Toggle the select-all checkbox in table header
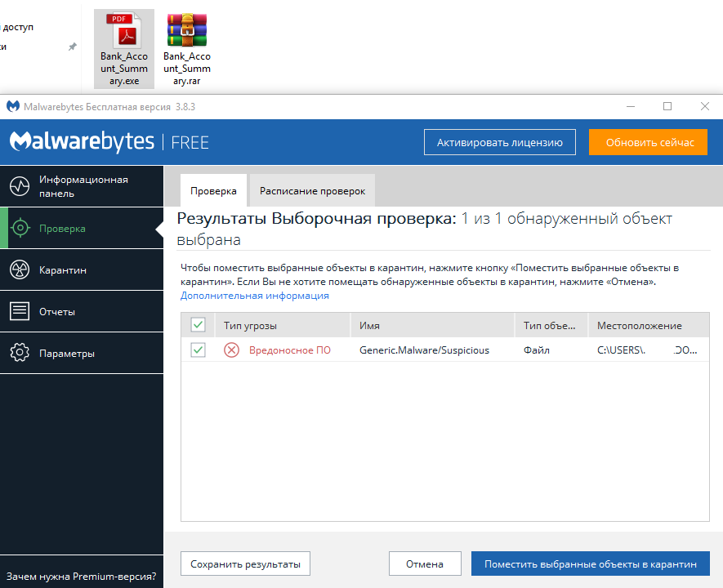This screenshot has height=588, width=723. 199,325
